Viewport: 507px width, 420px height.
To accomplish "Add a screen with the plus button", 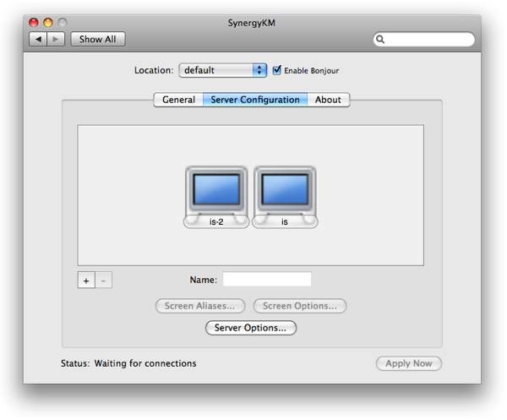I will click(86, 280).
